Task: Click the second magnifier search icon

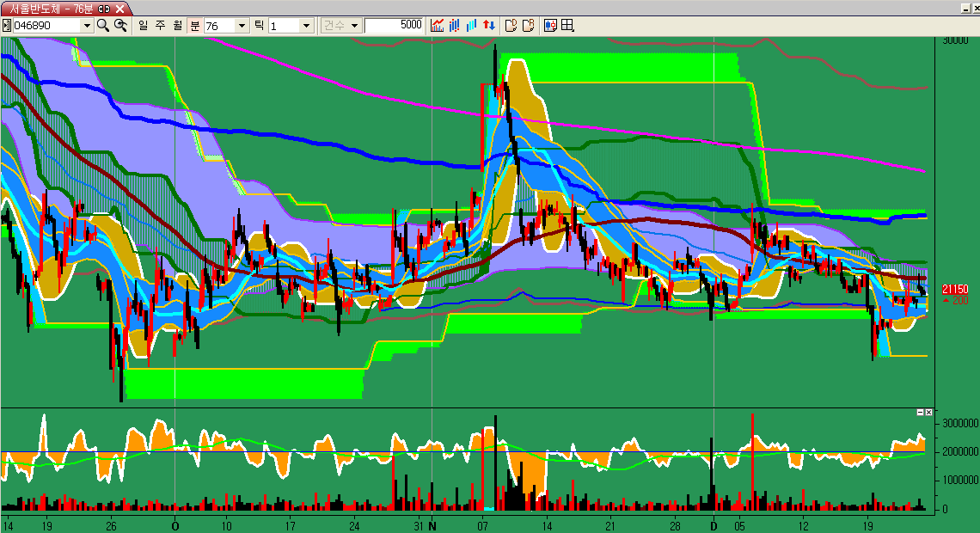Action: click(120, 25)
